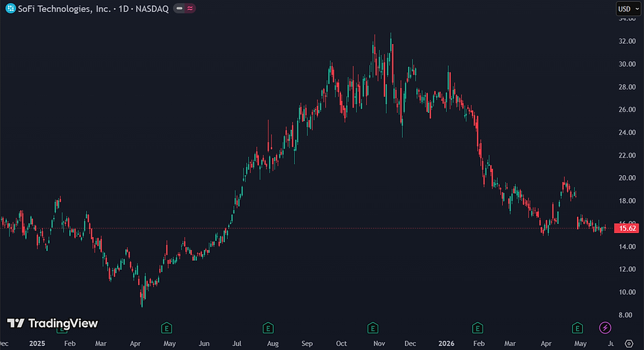Open the USD currency dropdown

point(628,9)
